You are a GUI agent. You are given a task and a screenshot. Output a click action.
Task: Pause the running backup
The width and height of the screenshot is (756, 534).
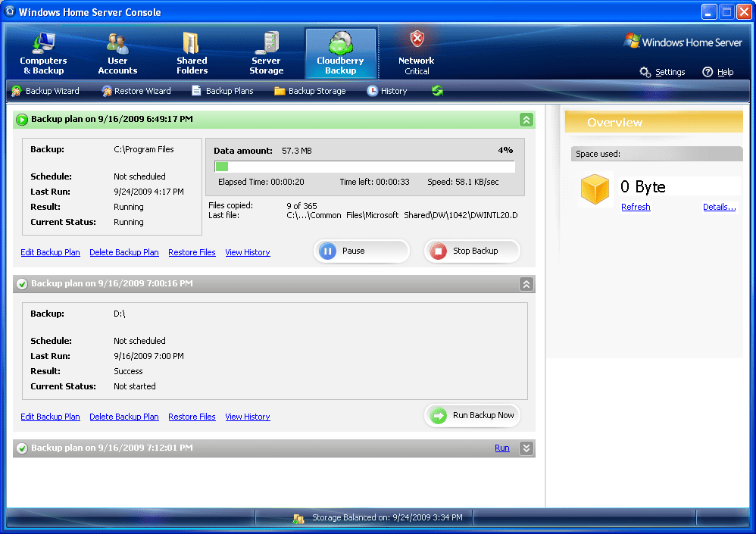(361, 251)
